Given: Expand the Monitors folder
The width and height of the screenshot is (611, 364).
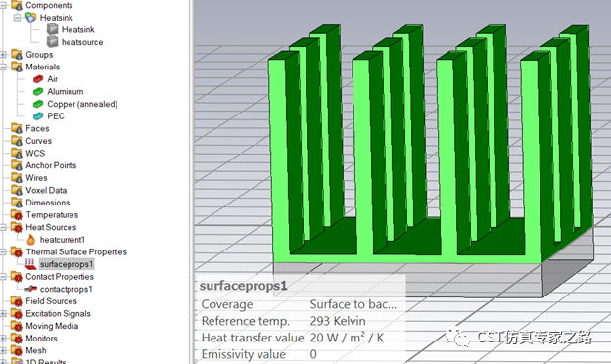Looking at the screenshot, I should tap(3, 339).
